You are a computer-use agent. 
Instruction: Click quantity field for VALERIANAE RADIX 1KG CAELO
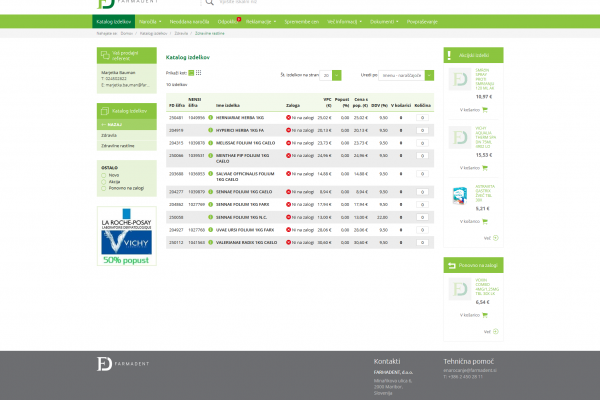point(422,243)
